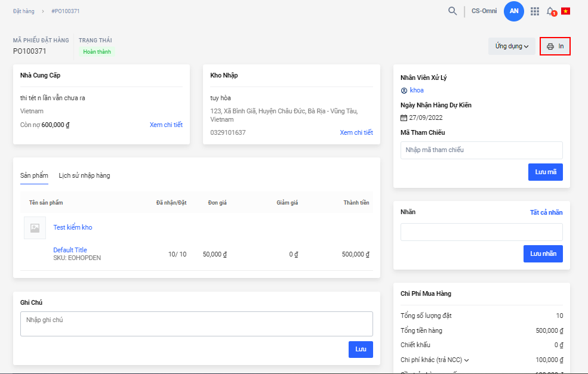Viewport: 588px width, 374px height.
Task: Click Đặt hàng breadcrumb link
Action: [x=24, y=11]
